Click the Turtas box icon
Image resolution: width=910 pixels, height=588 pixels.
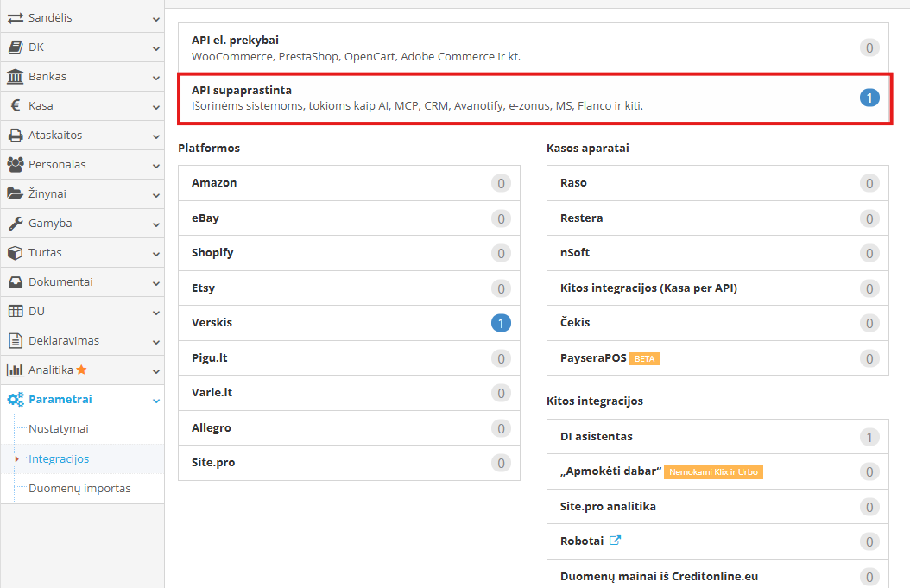click(x=15, y=252)
